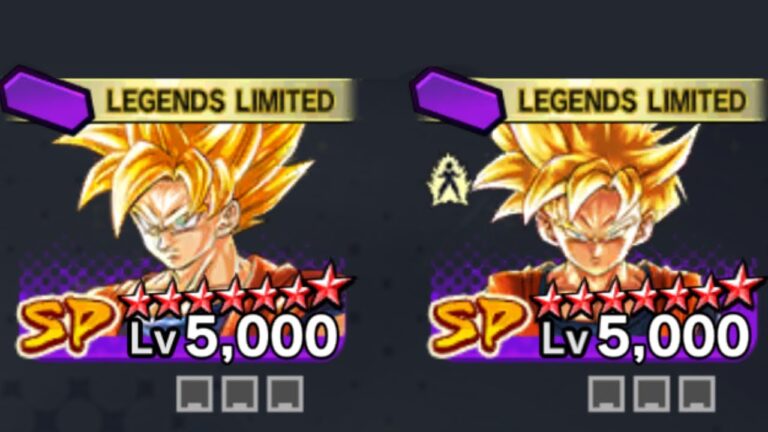The image size is (768, 432).
Task: Click the LEGENDS LIMITED banner on right card
Action: 632,100
